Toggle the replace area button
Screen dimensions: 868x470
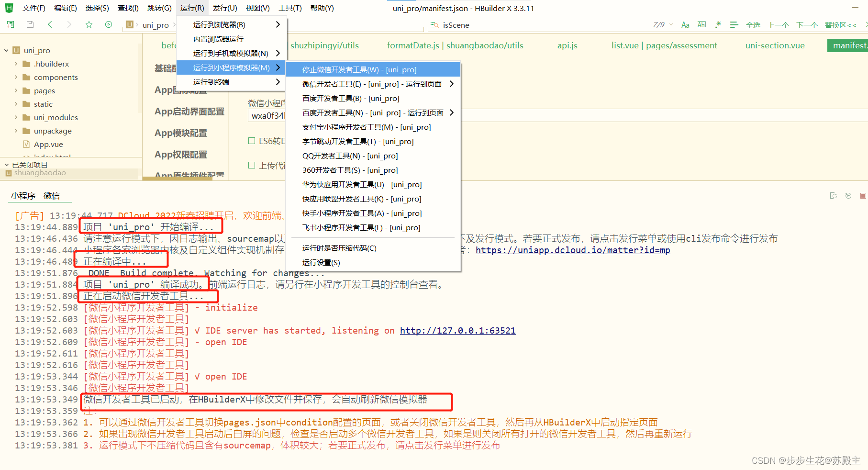click(x=841, y=25)
